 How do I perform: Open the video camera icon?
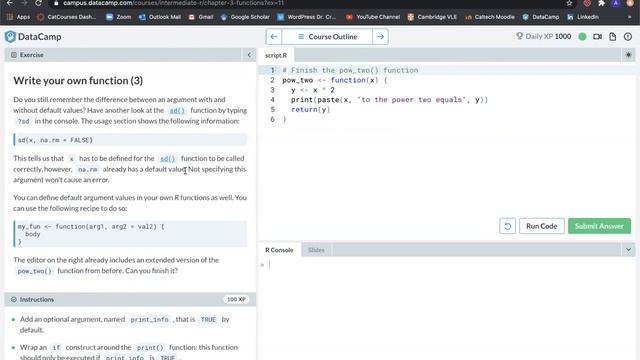pyautogui.click(x=598, y=37)
